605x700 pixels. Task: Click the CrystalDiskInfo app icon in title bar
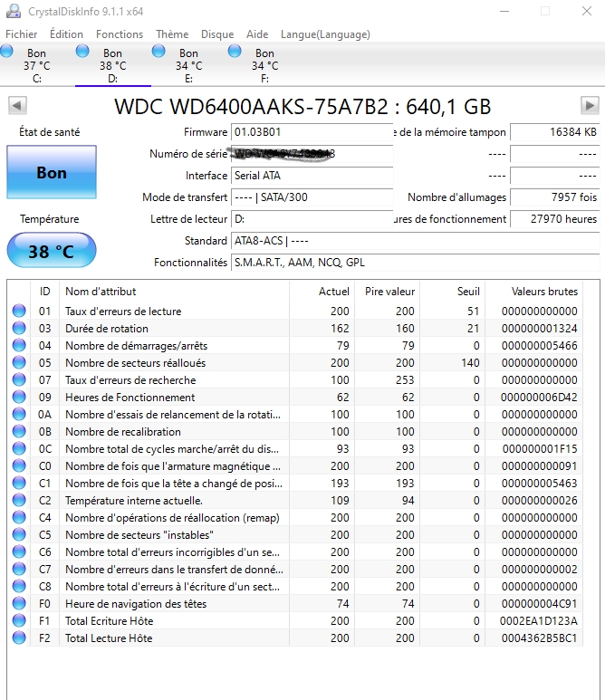pos(14,11)
